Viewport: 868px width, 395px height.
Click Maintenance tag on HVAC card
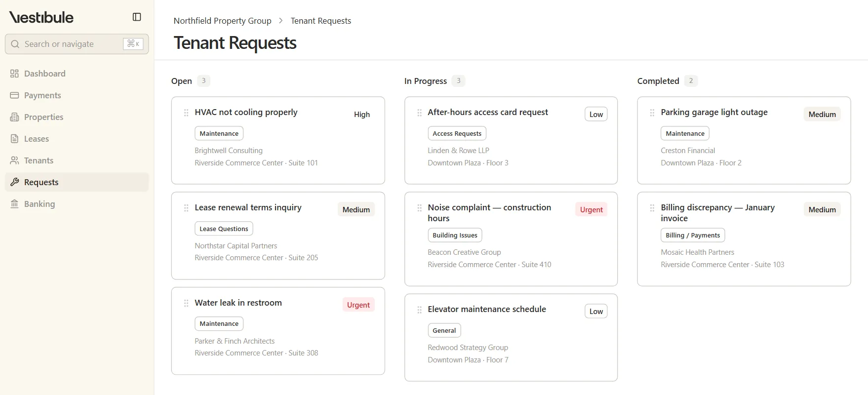(219, 133)
